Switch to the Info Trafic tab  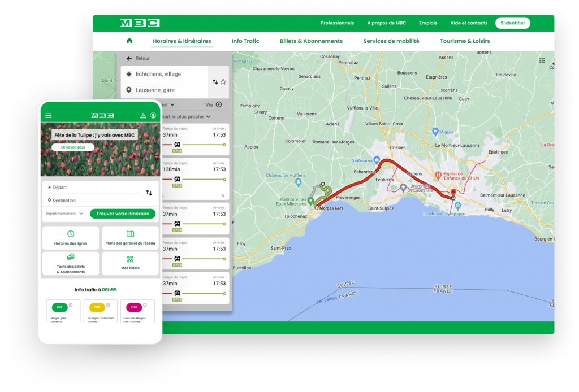click(x=245, y=41)
